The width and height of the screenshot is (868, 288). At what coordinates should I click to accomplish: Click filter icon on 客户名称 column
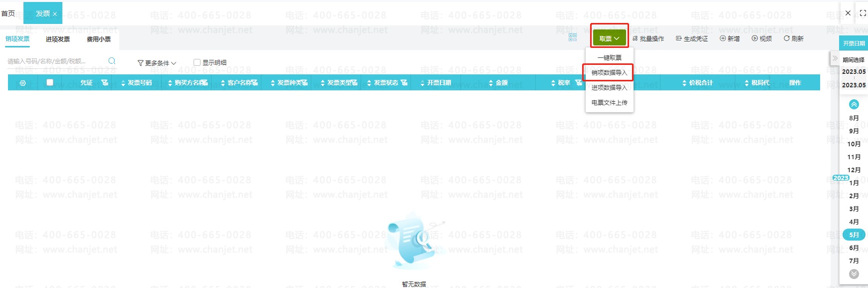[255, 82]
